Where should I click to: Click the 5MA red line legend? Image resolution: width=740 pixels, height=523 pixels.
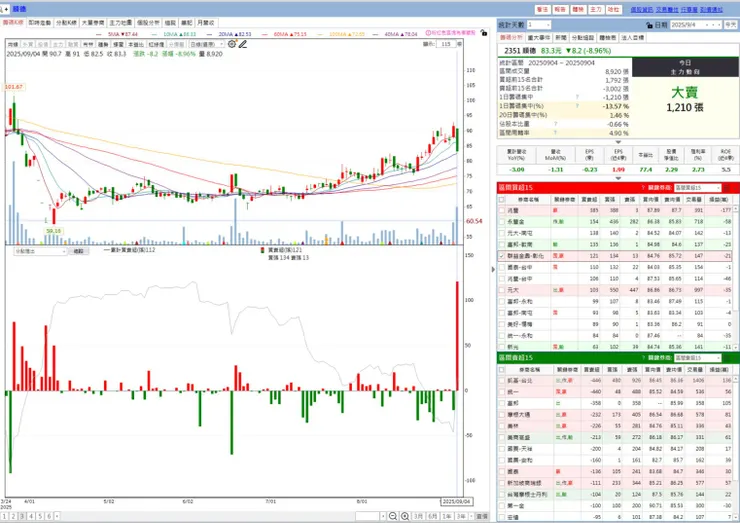tap(117, 34)
